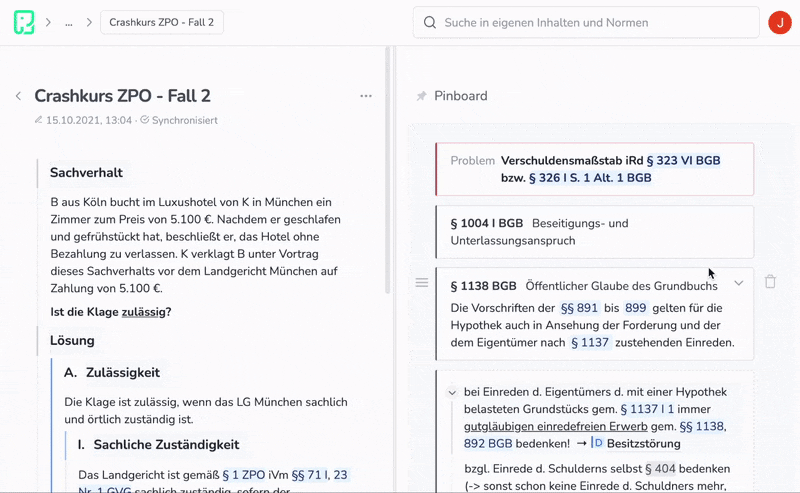Collapse the § 1138 BGB card chevron
The width and height of the screenshot is (800, 493).
[x=738, y=283]
